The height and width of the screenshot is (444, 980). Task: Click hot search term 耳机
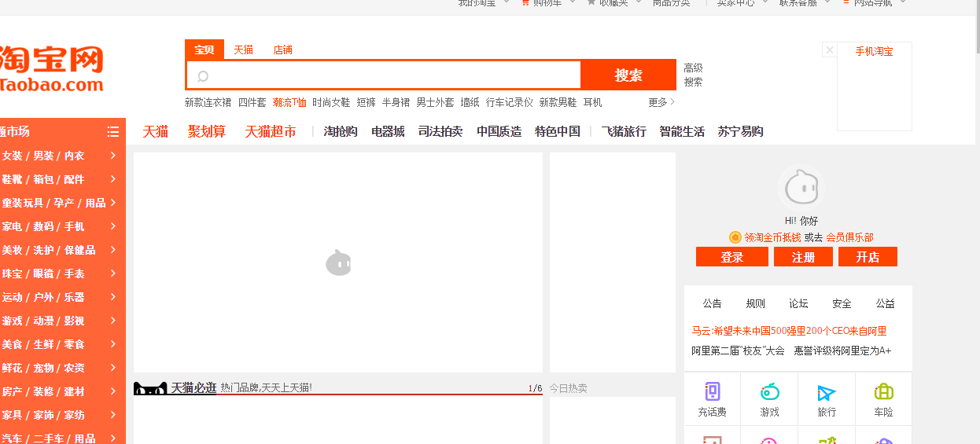coord(592,102)
